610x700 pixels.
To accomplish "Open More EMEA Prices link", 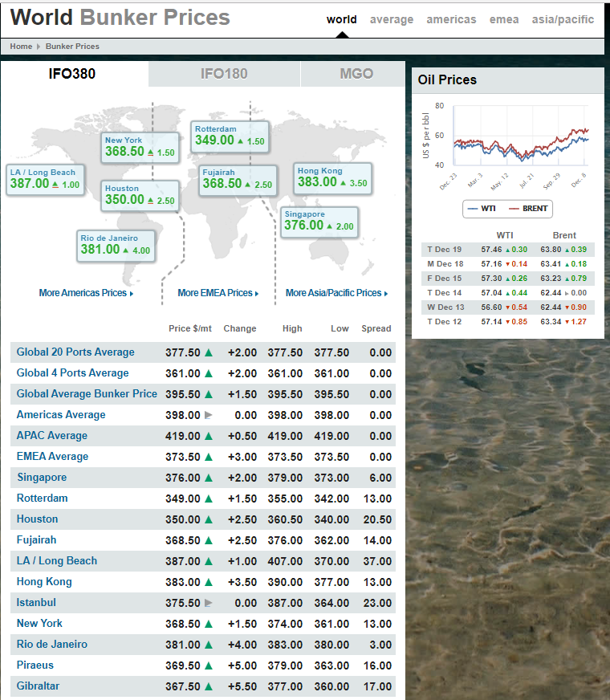I will 218,293.
